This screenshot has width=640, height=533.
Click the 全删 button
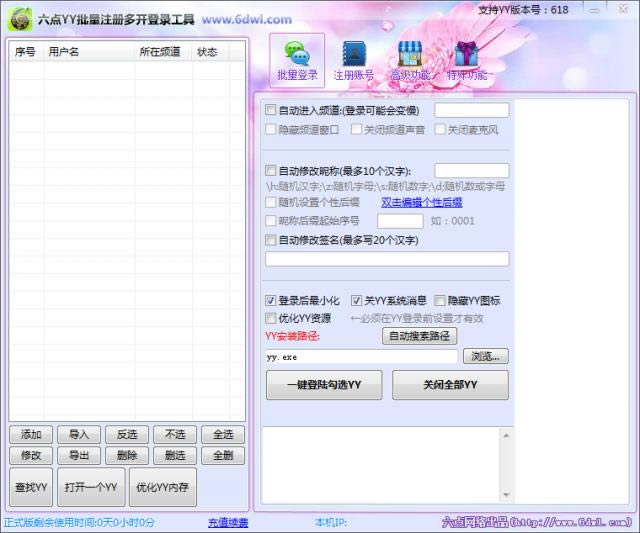click(x=223, y=455)
